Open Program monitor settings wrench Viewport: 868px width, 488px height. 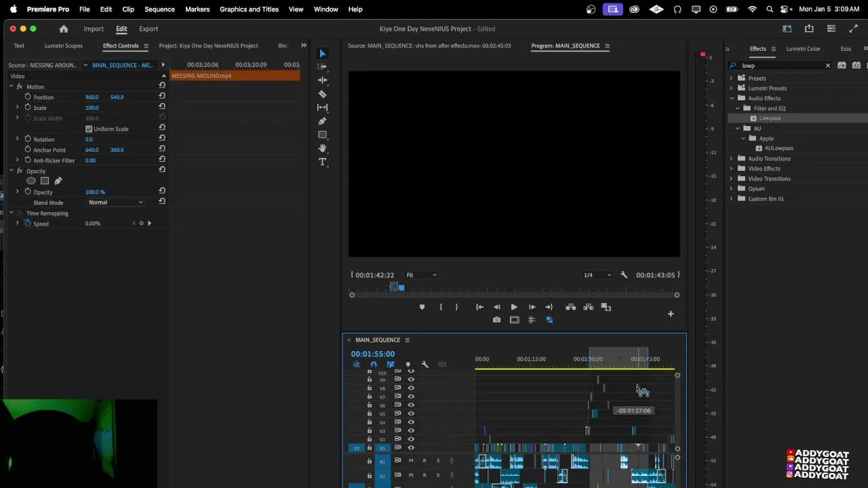coord(624,275)
